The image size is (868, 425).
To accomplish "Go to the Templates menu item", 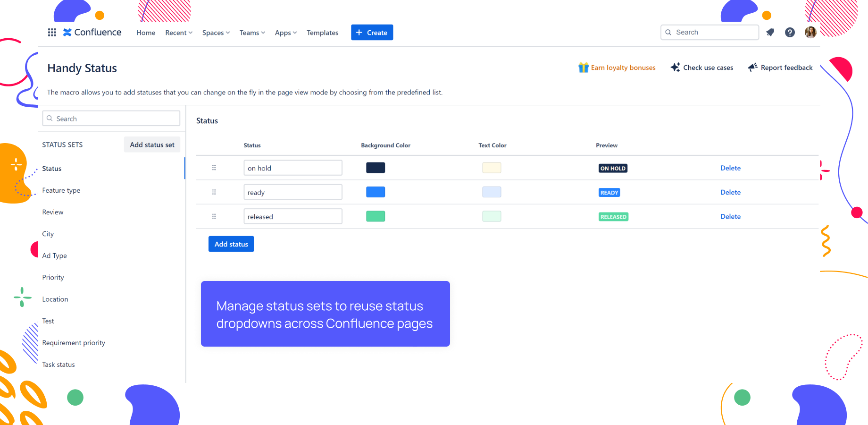I will (x=322, y=33).
